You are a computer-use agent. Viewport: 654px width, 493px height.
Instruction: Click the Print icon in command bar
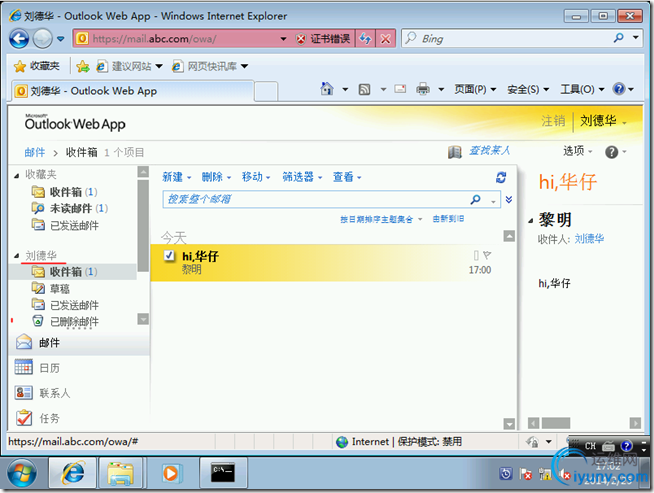click(423, 89)
